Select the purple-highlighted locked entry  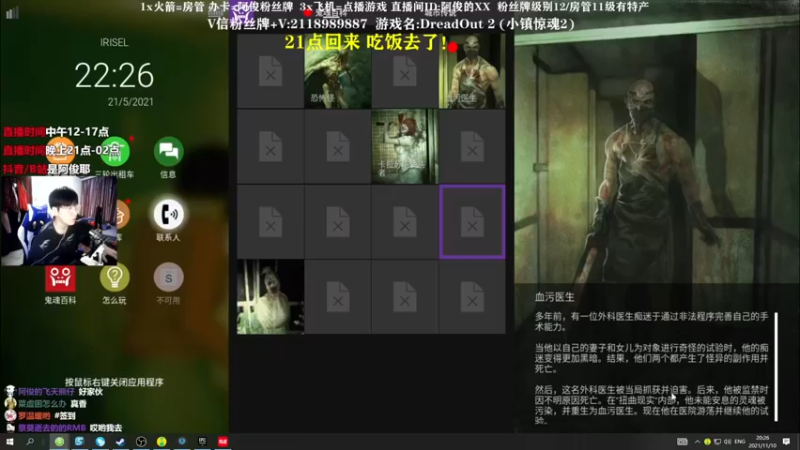pos(472,222)
